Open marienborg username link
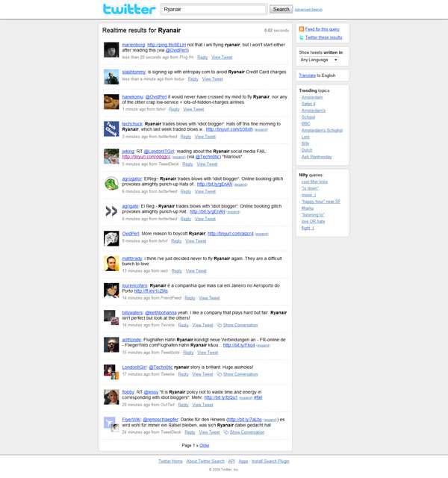 coord(134,45)
